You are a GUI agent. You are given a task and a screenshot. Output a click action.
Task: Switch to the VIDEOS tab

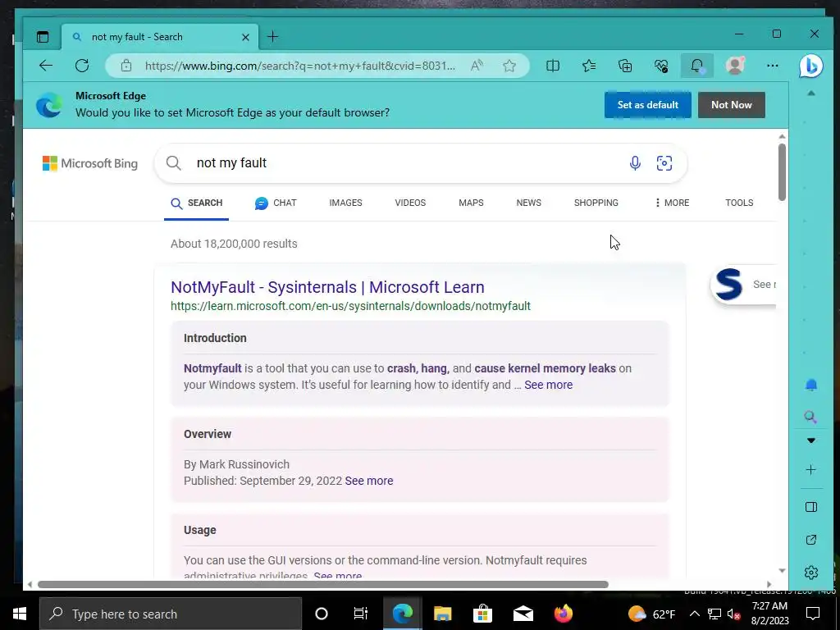pyautogui.click(x=410, y=203)
